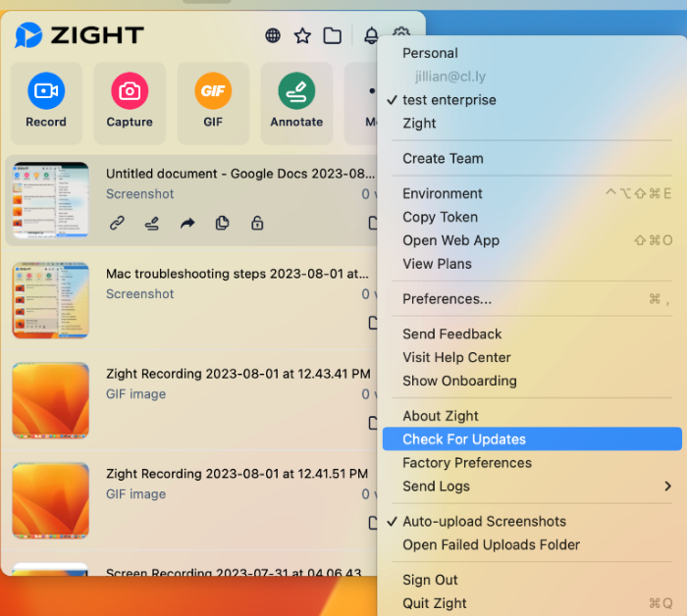Screen dimensions: 687x616
Task: Select 'Zight Recording 2023-08-01 at 12.41.51 PM' title
Action: pyautogui.click(x=237, y=474)
